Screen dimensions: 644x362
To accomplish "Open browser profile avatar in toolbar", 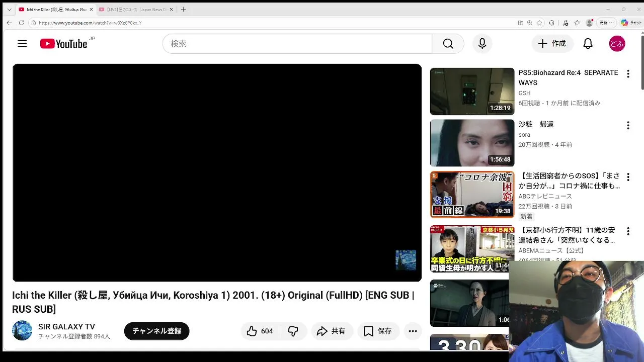I will click(x=589, y=23).
